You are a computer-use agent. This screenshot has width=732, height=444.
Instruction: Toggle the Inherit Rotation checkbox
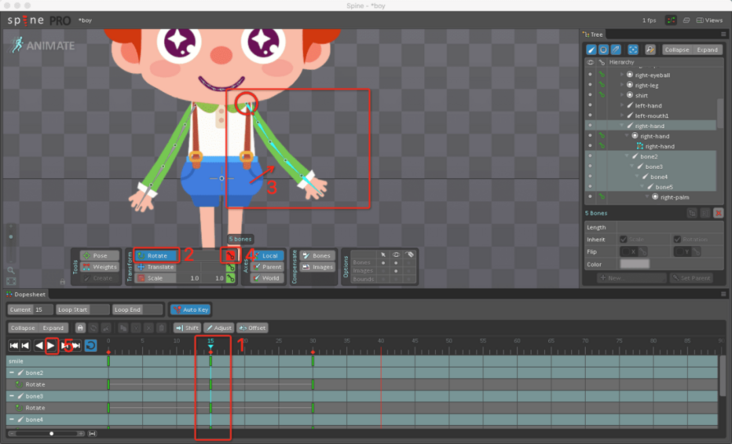(x=677, y=239)
